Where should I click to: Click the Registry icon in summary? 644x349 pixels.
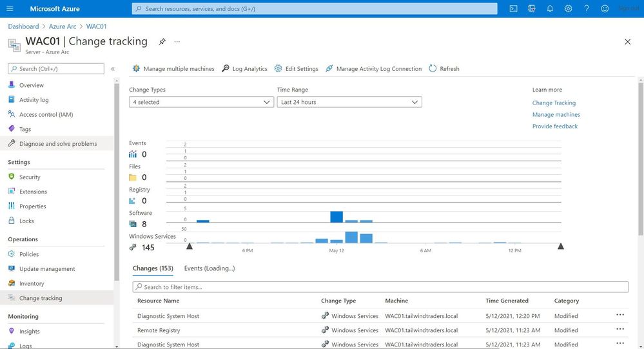coord(132,201)
